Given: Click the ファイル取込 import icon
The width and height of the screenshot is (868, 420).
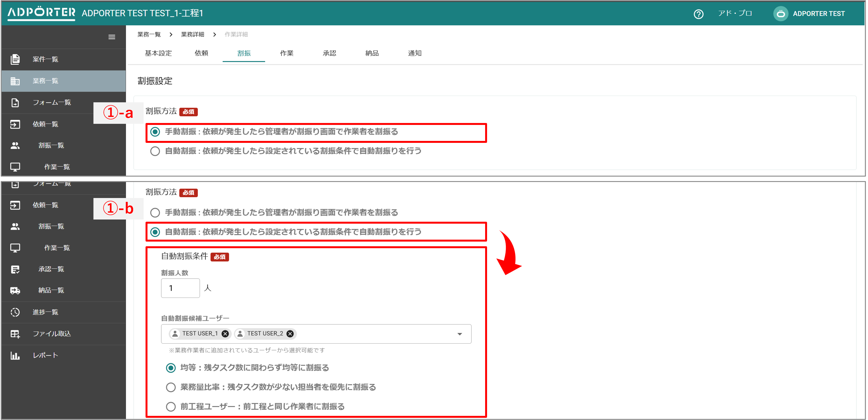Looking at the screenshot, I should click(15, 334).
